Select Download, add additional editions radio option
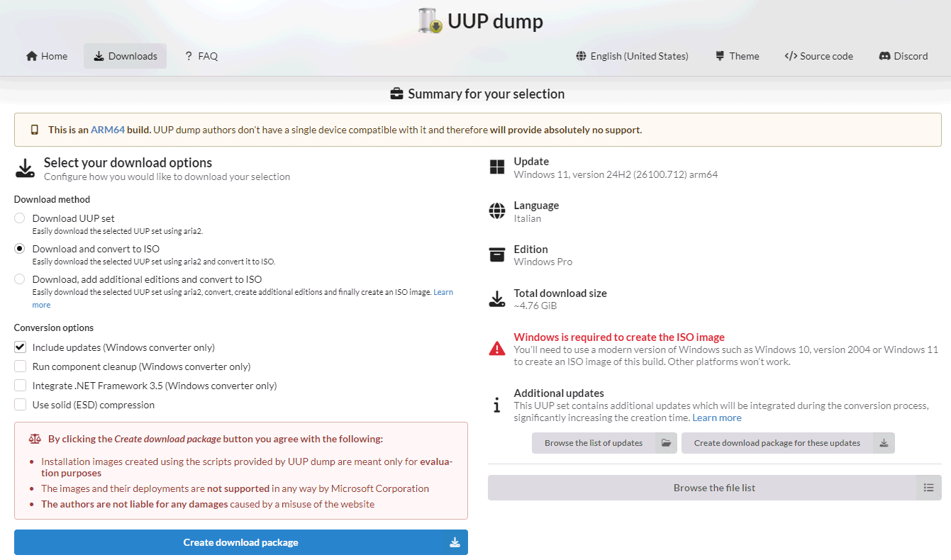This screenshot has width=951, height=560. pyautogui.click(x=20, y=279)
